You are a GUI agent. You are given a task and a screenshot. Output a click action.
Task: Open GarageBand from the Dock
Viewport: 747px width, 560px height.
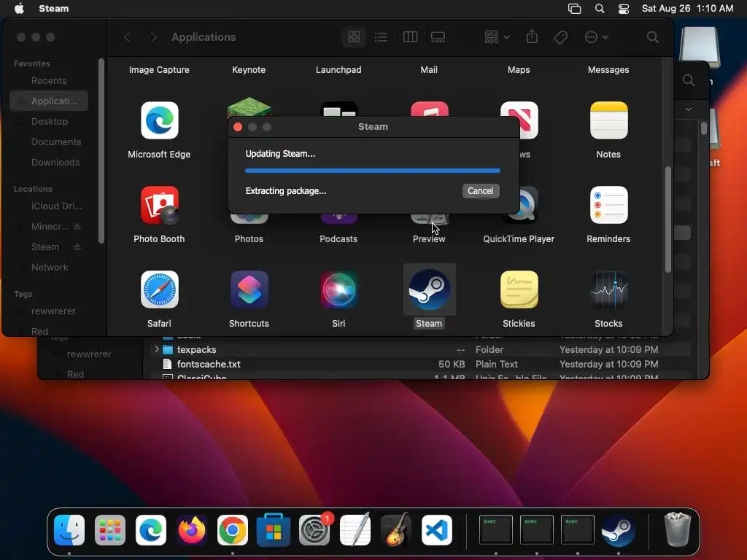[396, 530]
